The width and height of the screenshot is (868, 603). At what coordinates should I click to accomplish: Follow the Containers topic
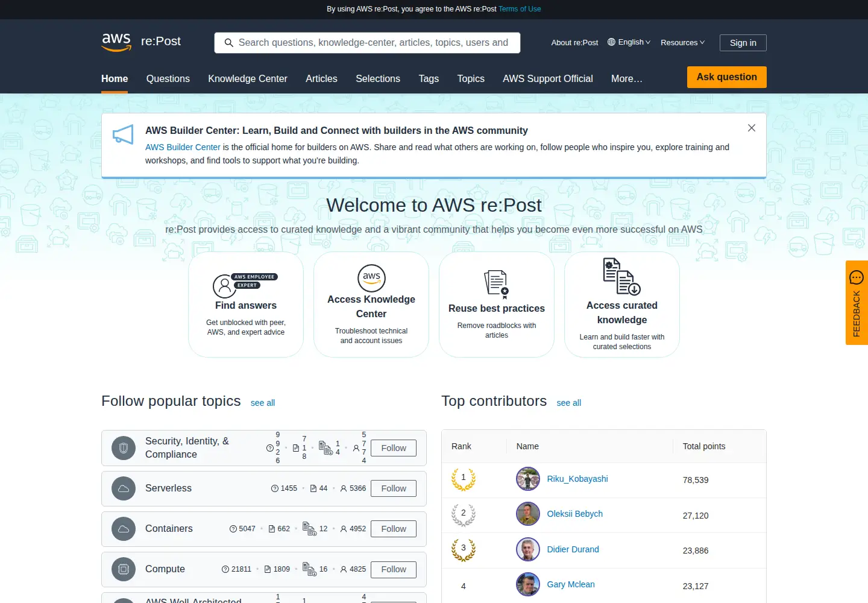394,529
